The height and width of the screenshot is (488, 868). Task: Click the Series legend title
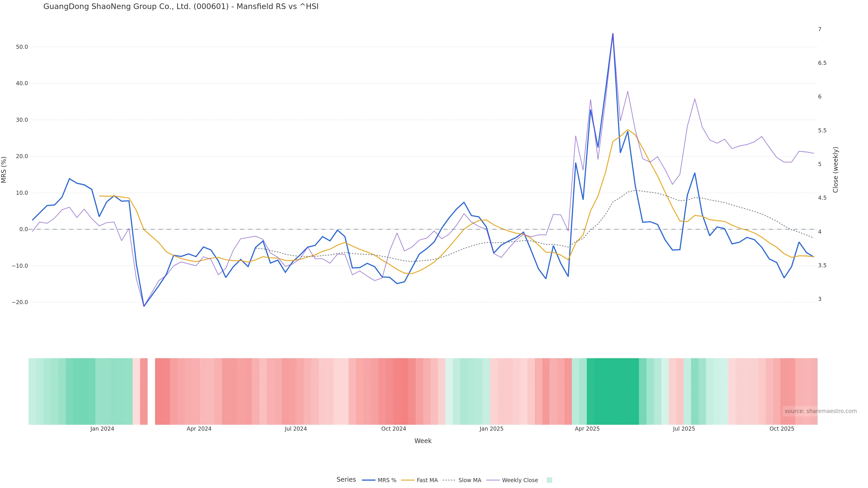coord(346,480)
